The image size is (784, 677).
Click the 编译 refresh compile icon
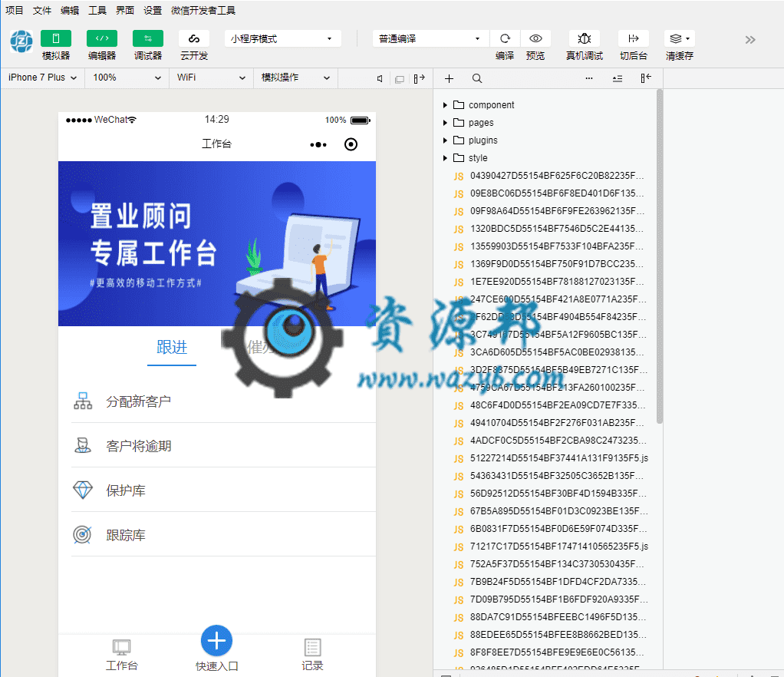[x=505, y=38]
